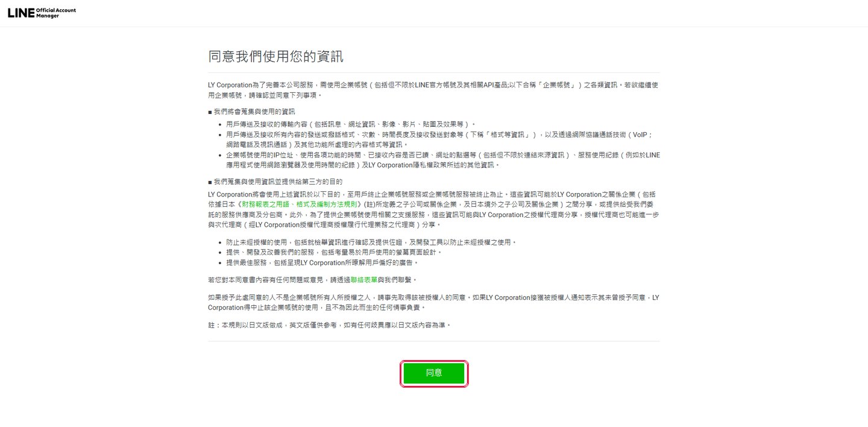Open the 聯絡表單 contact form link
This screenshot has width=868, height=427.
(x=364, y=280)
